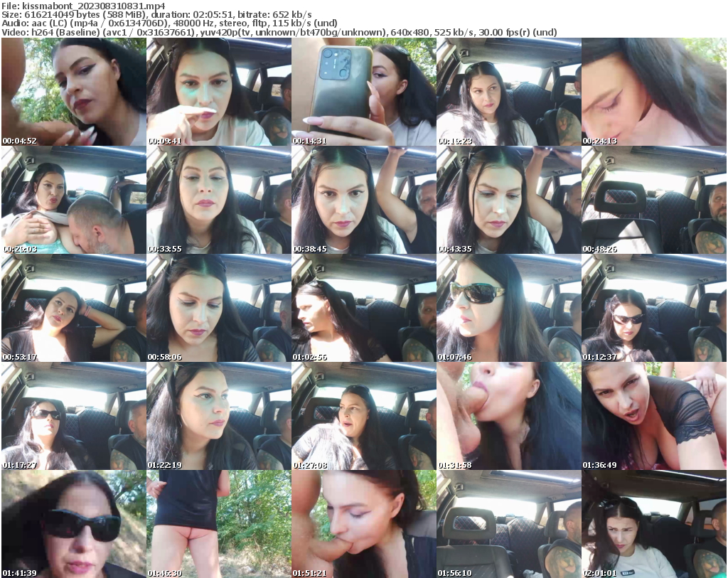Click the 00:58:06 thumbnail
The image size is (728, 578).
pos(218,307)
